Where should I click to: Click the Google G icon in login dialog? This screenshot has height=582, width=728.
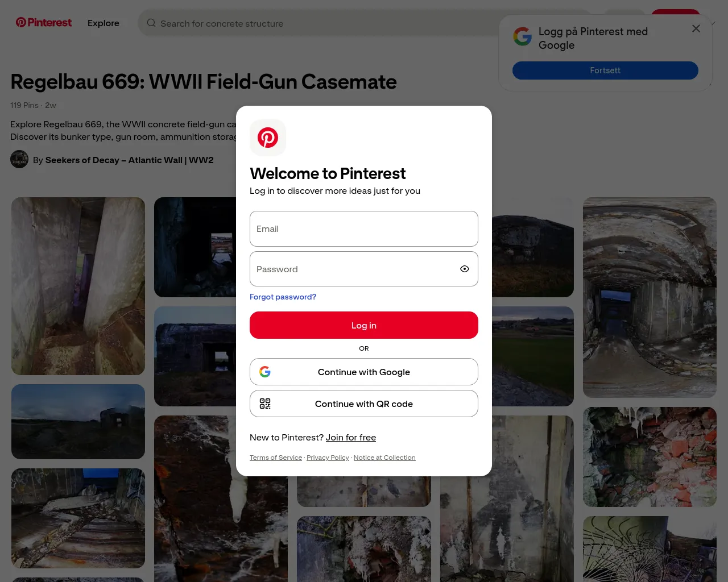pos(265,372)
